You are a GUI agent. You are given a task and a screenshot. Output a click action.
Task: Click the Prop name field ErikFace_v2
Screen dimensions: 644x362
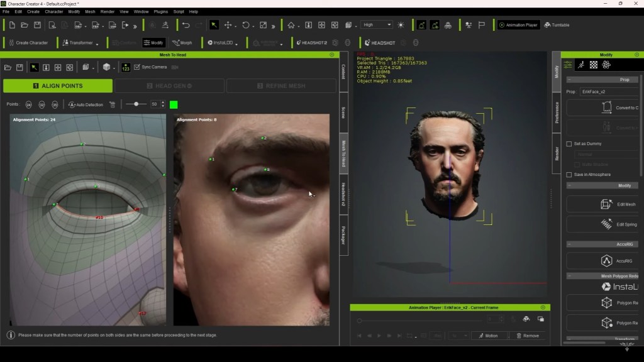click(x=609, y=92)
